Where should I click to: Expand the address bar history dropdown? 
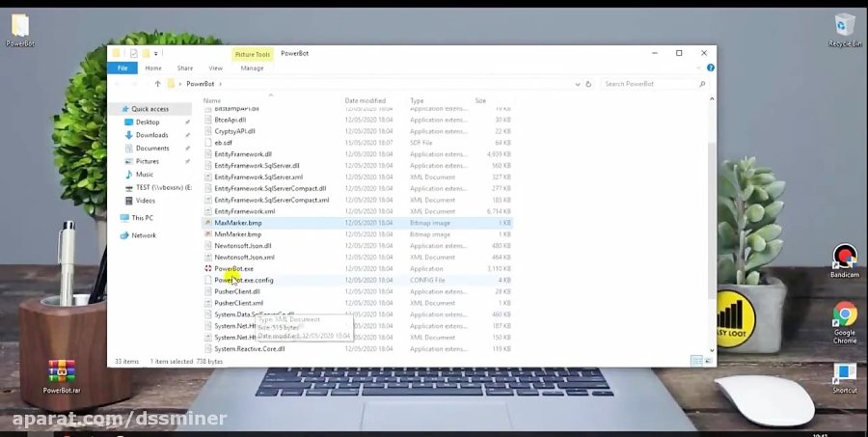click(578, 84)
